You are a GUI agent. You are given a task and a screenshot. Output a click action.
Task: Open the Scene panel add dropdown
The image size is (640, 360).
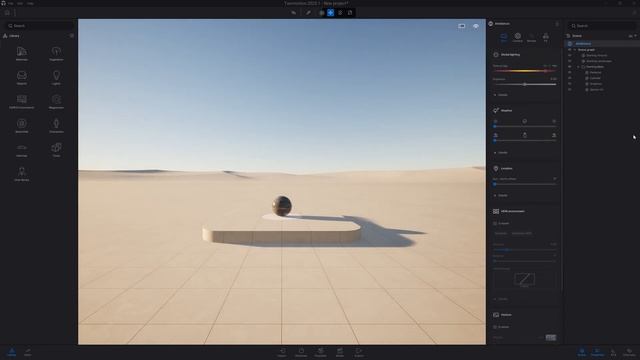[633, 36]
